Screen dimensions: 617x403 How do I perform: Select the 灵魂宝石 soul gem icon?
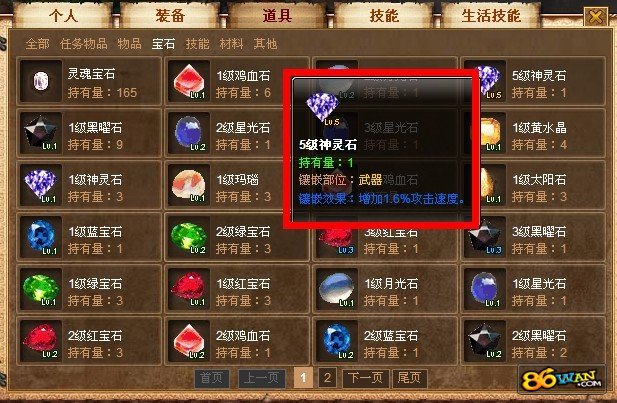point(41,81)
